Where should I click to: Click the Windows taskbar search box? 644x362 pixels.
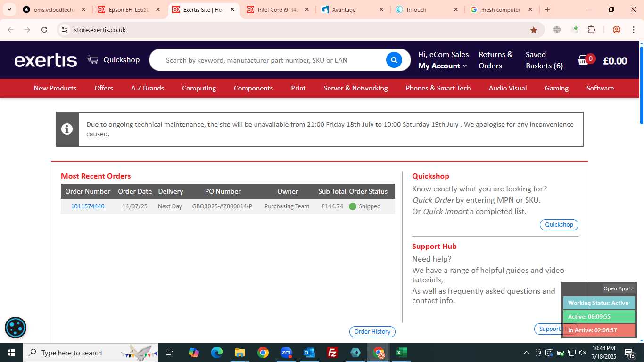91,353
